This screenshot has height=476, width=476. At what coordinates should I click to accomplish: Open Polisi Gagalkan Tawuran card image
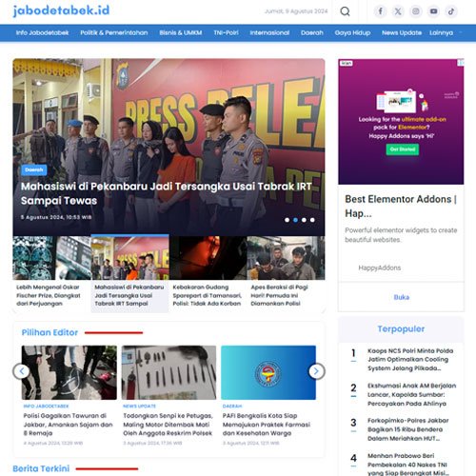click(69, 372)
